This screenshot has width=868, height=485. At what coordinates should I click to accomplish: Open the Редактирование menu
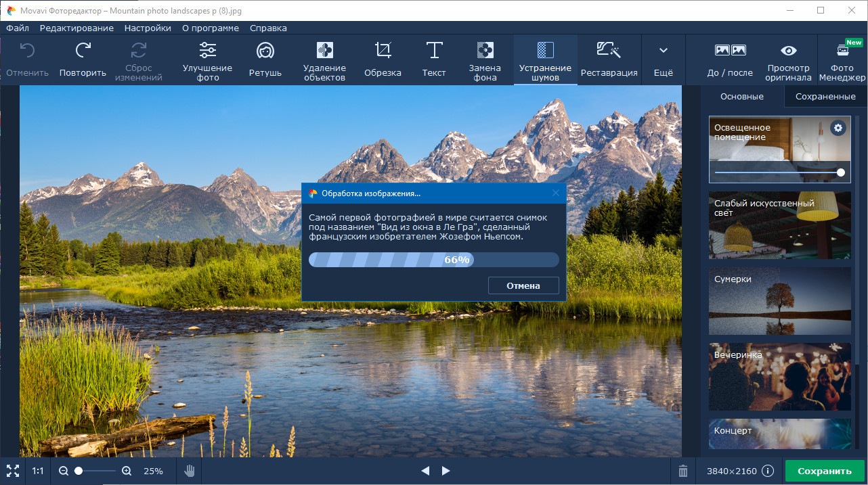tap(77, 28)
